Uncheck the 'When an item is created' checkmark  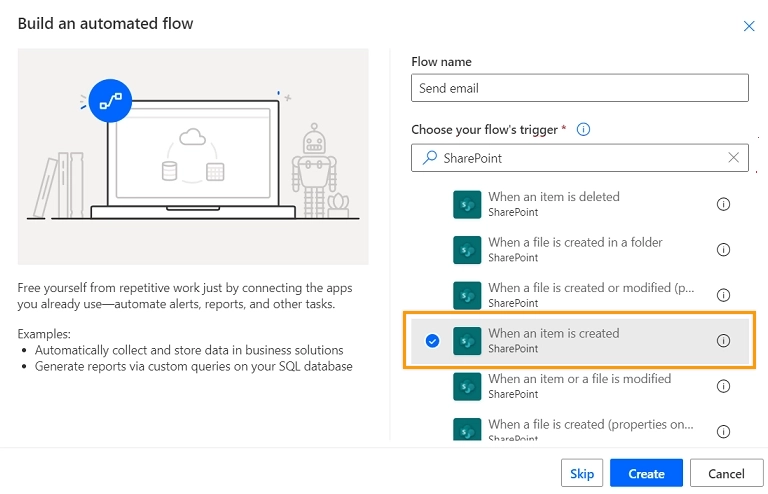tap(432, 341)
